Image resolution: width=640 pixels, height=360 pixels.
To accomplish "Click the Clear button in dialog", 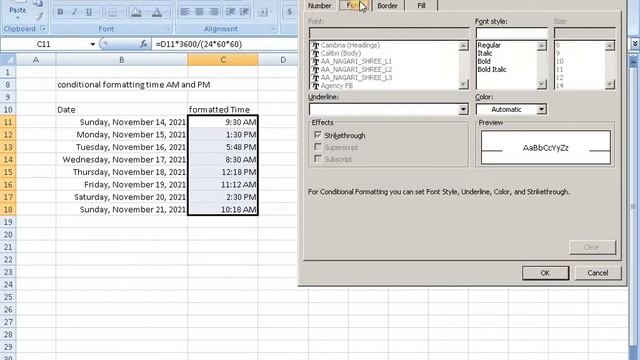I will [x=592, y=247].
